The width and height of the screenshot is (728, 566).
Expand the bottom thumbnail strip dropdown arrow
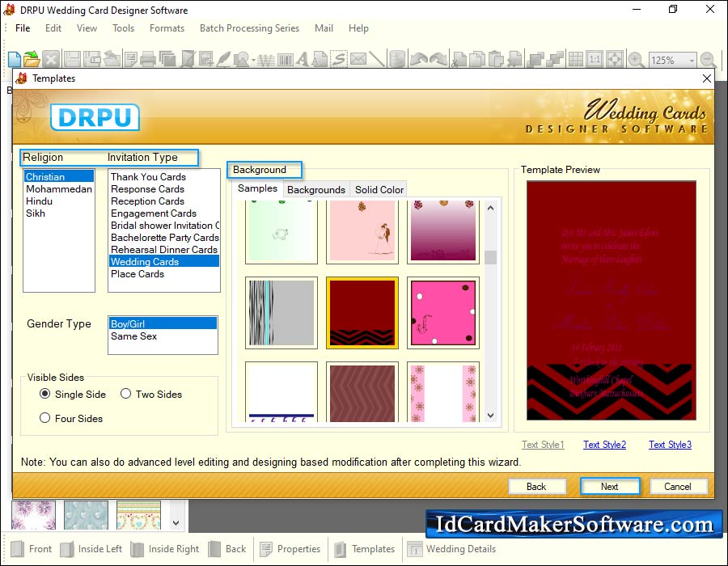click(x=176, y=523)
